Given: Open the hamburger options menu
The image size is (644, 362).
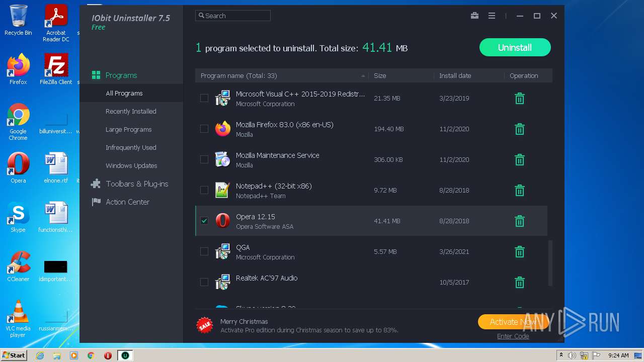Looking at the screenshot, I should pyautogui.click(x=492, y=16).
